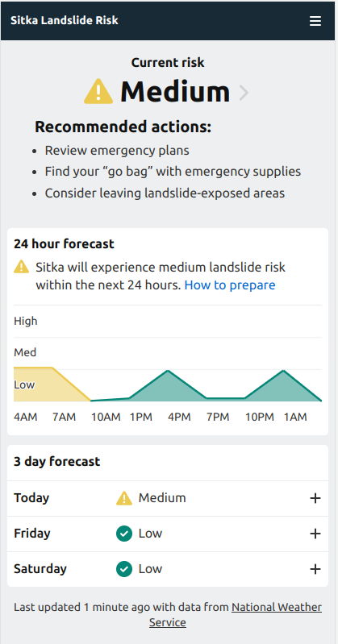Open the hamburger menu icon

click(315, 21)
